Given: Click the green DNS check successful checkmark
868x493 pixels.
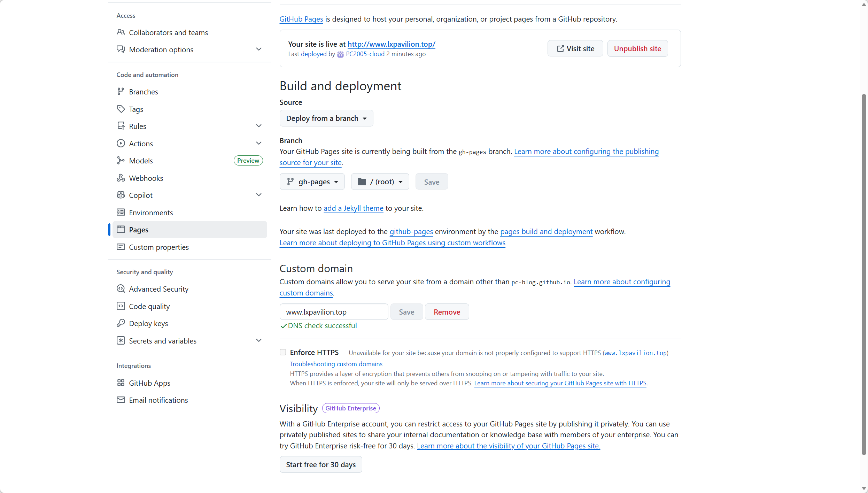Looking at the screenshot, I should coord(284,326).
